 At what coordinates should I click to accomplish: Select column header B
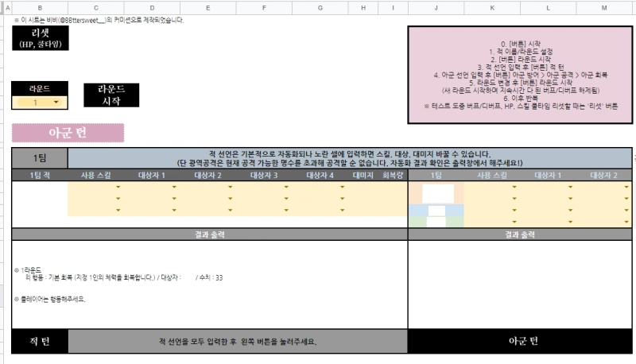coord(39,7)
